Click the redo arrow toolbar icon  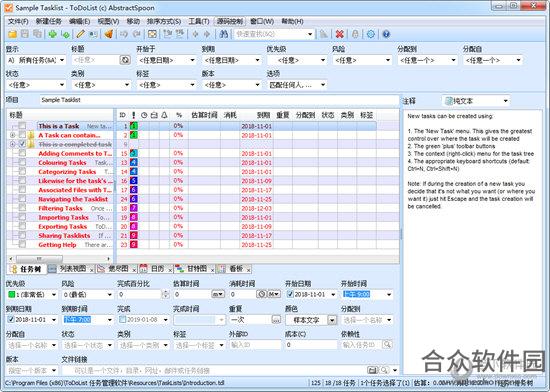coord(136,34)
